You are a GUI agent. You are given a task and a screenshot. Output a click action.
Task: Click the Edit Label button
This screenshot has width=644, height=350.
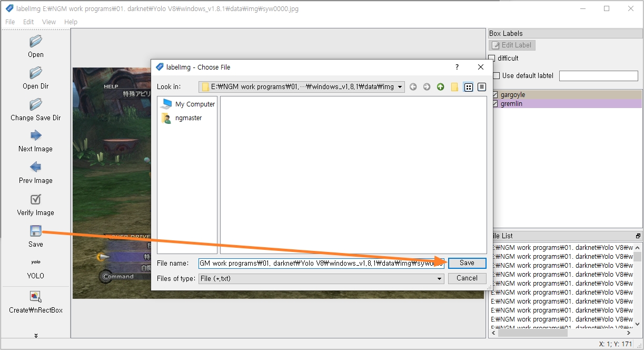(512, 45)
